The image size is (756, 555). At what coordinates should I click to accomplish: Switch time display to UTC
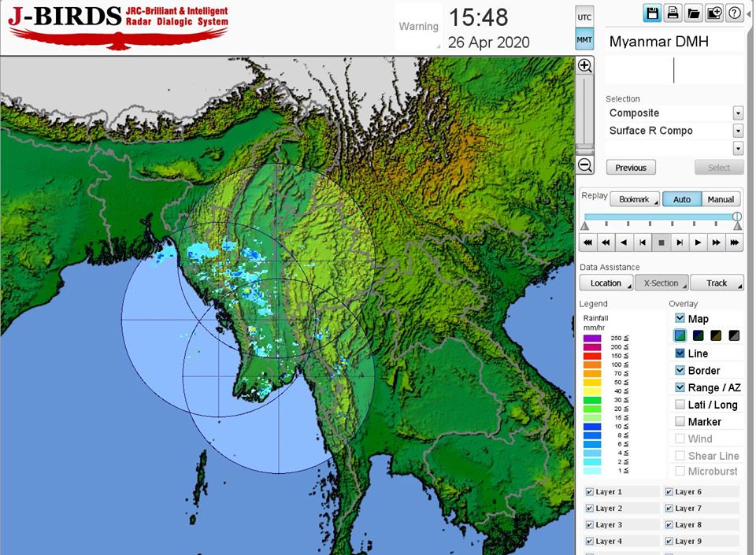tap(584, 17)
